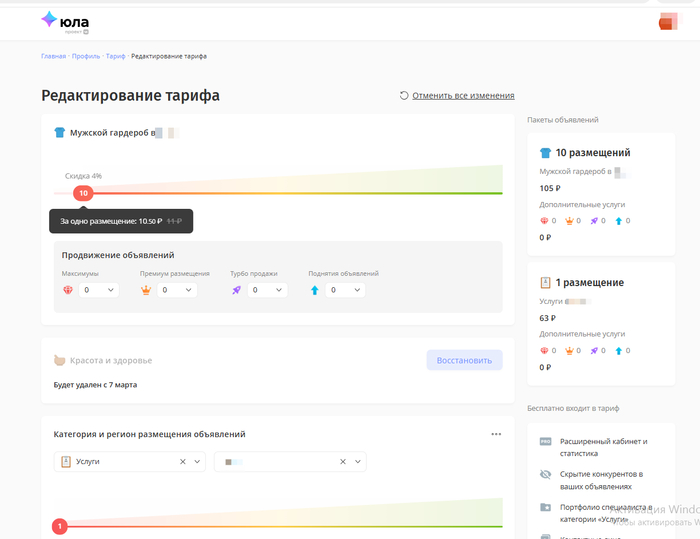Click diamond icon in 10 размещений card

click(x=544, y=221)
